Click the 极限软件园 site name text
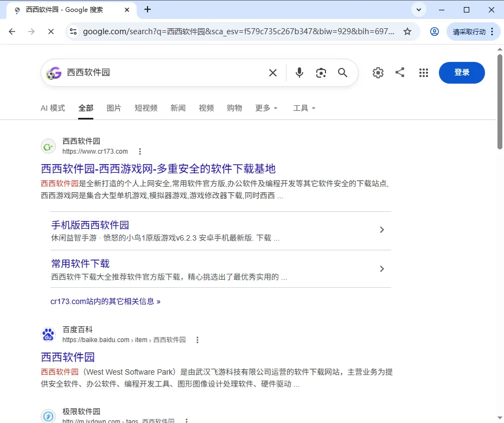 point(81,412)
